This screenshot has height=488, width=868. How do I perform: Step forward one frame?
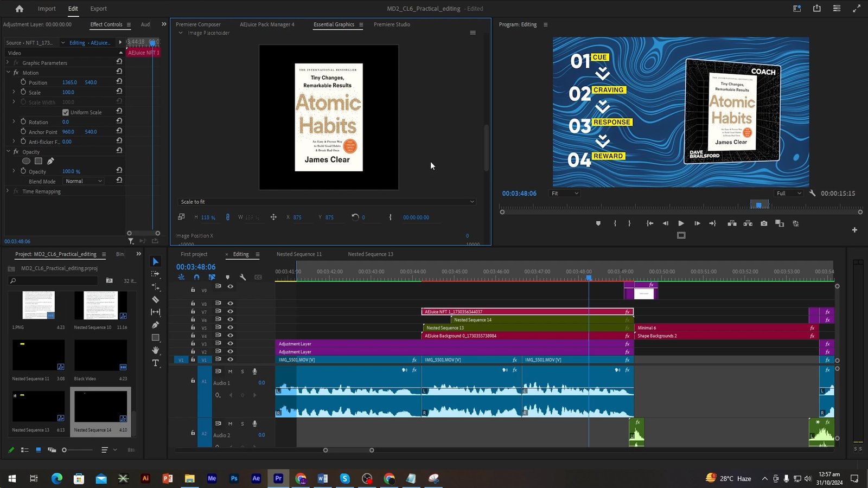(697, 223)
